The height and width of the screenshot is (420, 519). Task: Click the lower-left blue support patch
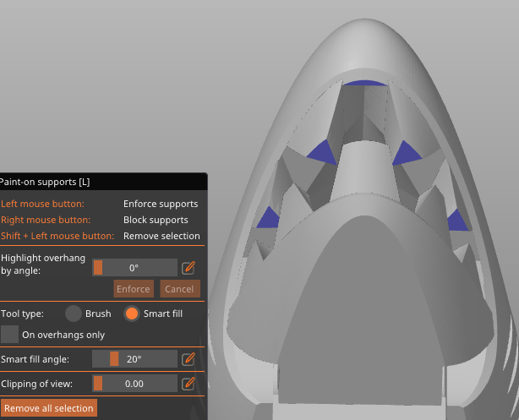269,219
